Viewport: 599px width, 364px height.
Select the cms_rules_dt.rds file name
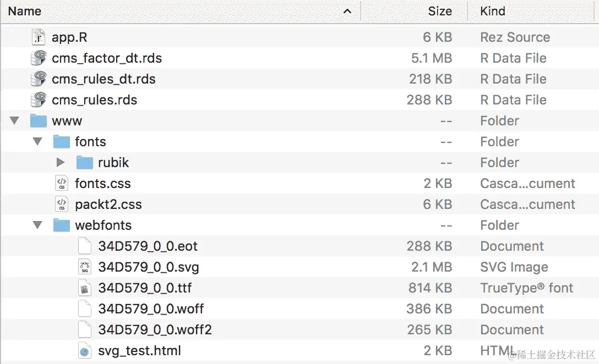tap(104, 79)
